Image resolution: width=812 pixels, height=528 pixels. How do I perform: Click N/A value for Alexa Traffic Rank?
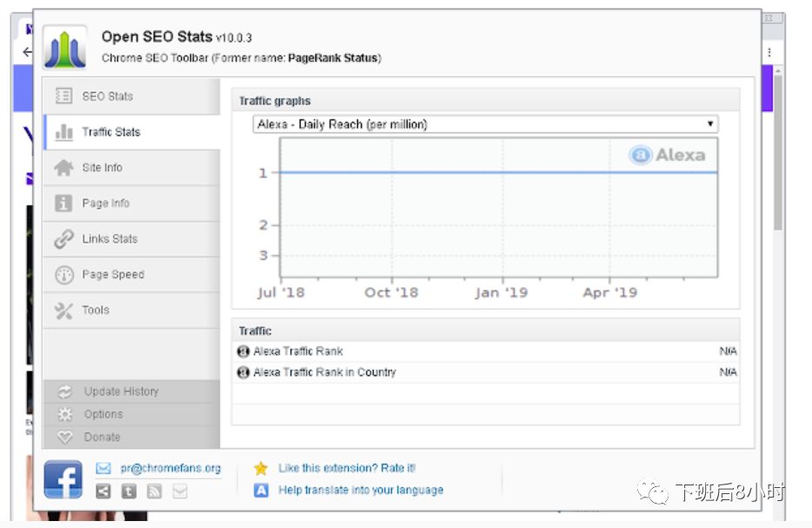pos(728,351)
